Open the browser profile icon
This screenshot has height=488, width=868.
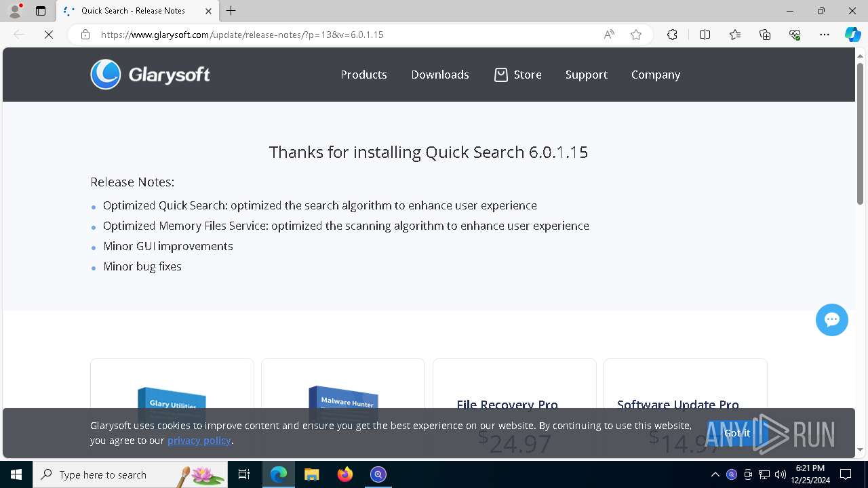pos(15,11)
